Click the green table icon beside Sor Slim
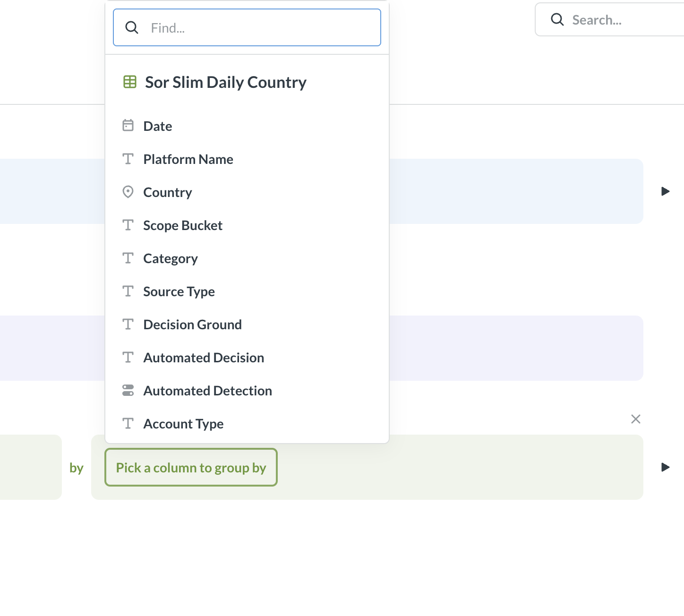 click(x=130, y=82)
